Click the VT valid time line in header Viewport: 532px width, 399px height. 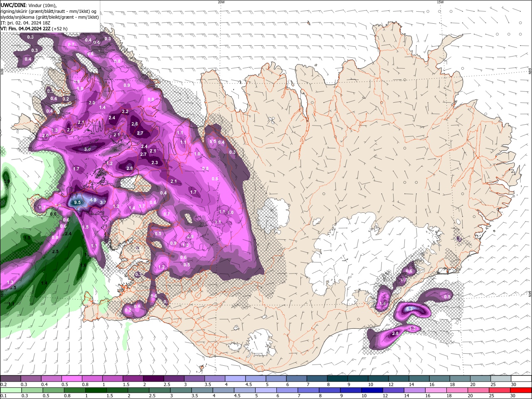pyautogui.click(x=34, y=29)
